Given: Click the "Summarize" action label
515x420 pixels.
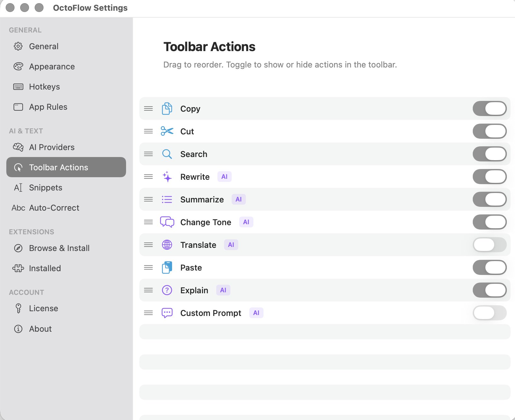Looking at the screenshot, I should [202, 200].
